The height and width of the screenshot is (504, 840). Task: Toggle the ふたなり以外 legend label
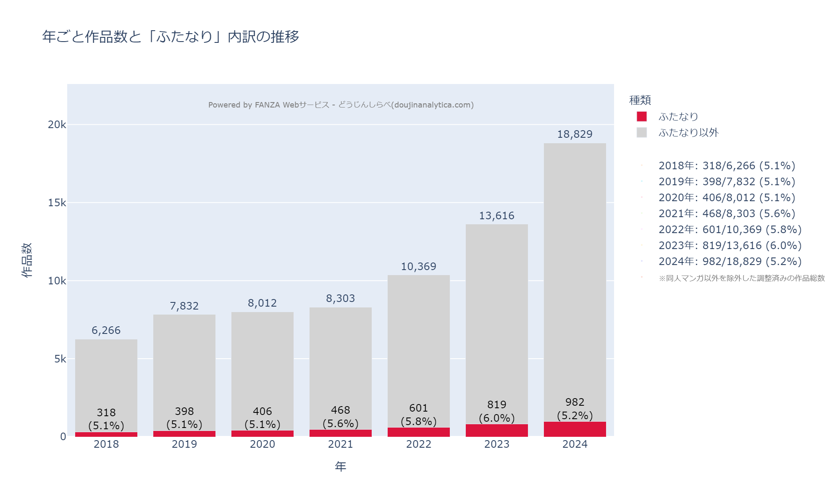tap(688, 132)
